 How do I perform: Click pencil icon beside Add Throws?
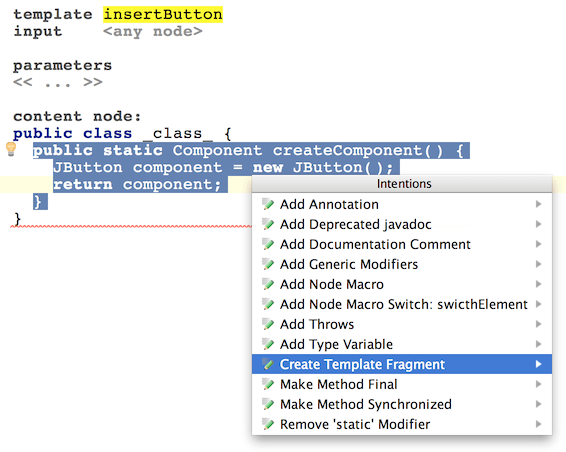(x=268, y=324)
